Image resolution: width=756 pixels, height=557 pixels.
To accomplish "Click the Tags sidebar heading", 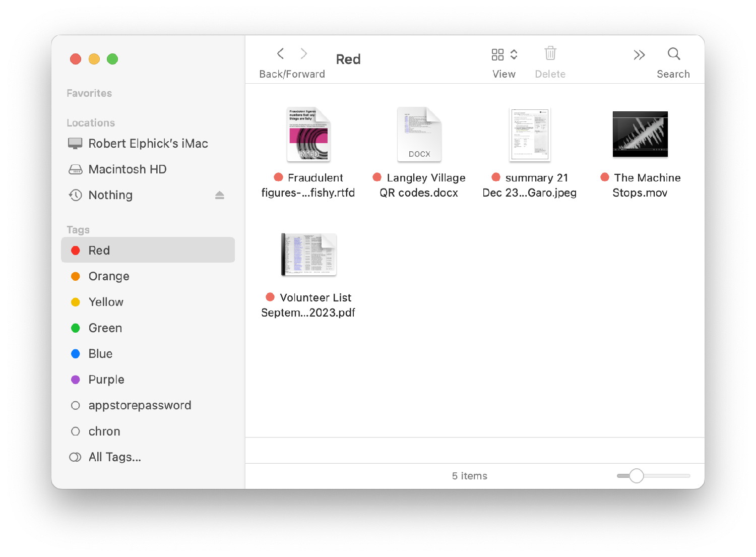I will 78,230.
